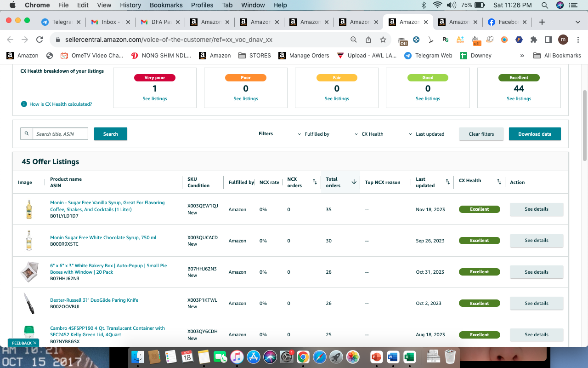Open Spotlight search in the menu bar
Screen dimensions: 588x368
coord(544,5)
